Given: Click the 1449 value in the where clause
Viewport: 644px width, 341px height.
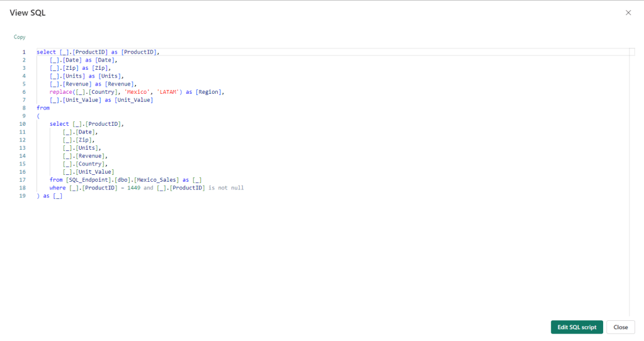Looking at the screenshot, I should tap(133, 187).
